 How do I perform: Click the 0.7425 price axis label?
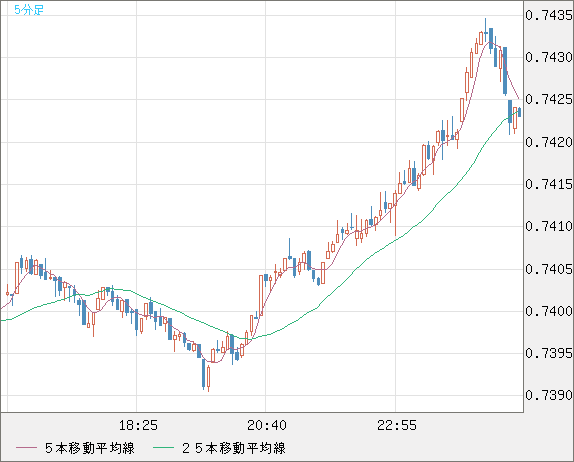point(549,99)
